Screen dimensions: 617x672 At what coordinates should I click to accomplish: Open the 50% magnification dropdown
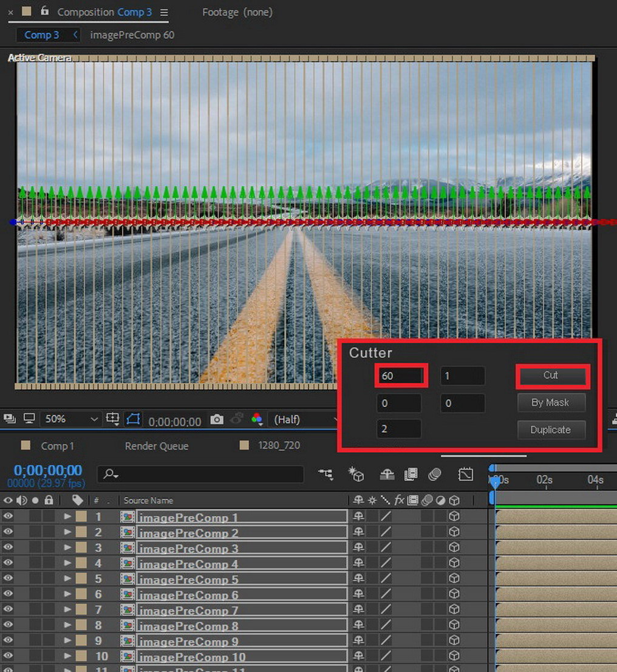click(x=71, y=419)
